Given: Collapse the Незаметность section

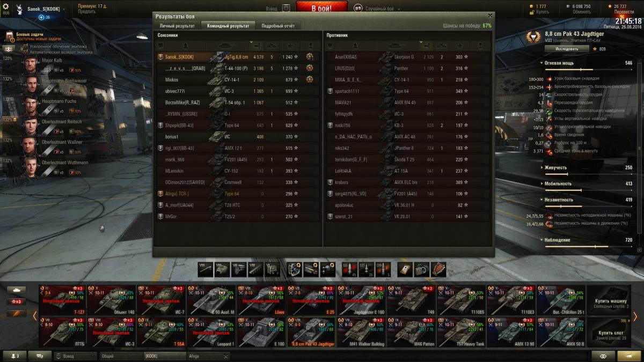Looking at the screenshot, I should [x=541, y=200].
